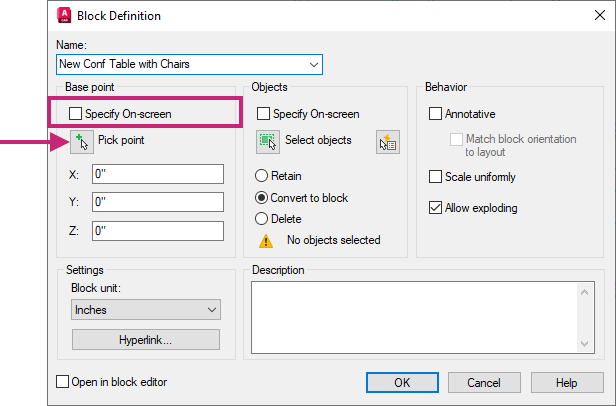The height and width of the screenshot is (406, 616).
Task: Check Objects Specify On-screen box
Action: pos(264,114)
